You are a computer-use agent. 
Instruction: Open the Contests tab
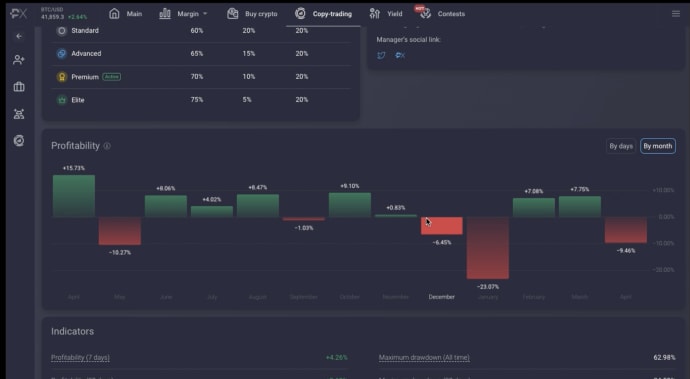pos(451,14)
